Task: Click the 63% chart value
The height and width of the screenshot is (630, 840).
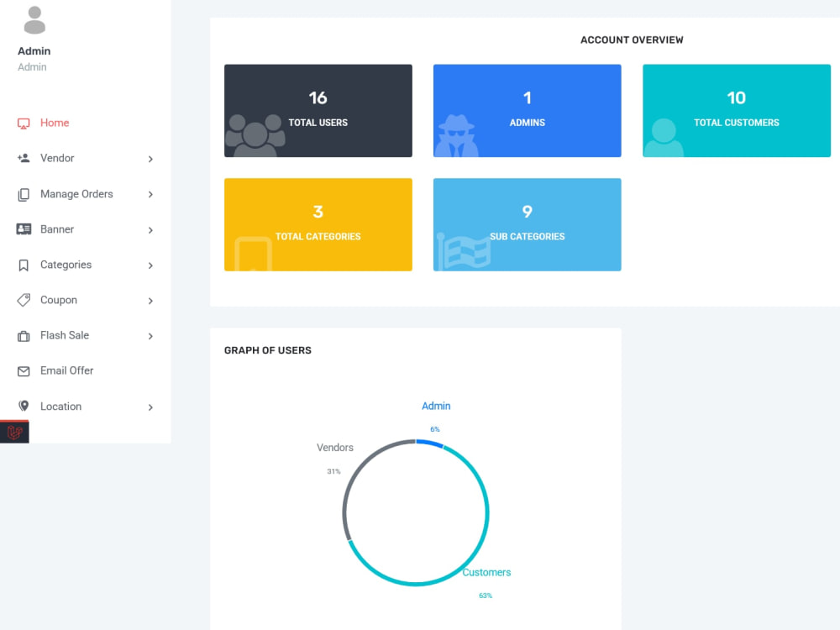Action: 486,596
